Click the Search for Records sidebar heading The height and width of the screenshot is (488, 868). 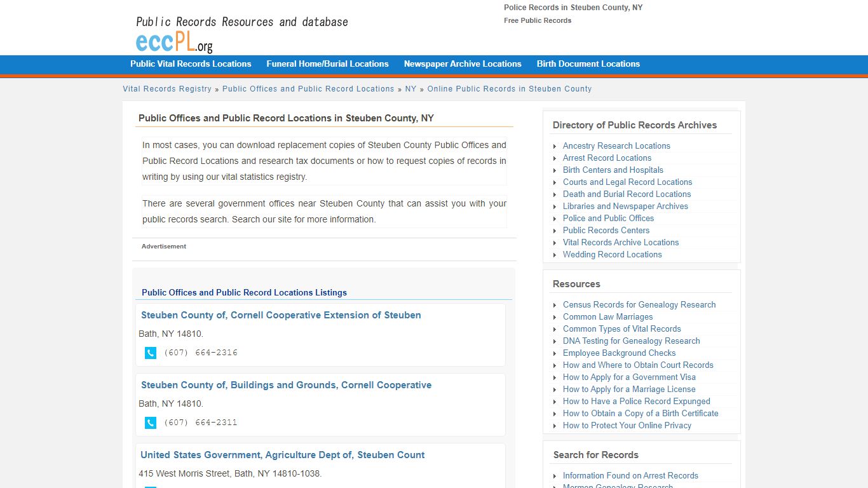click(596, 455)
